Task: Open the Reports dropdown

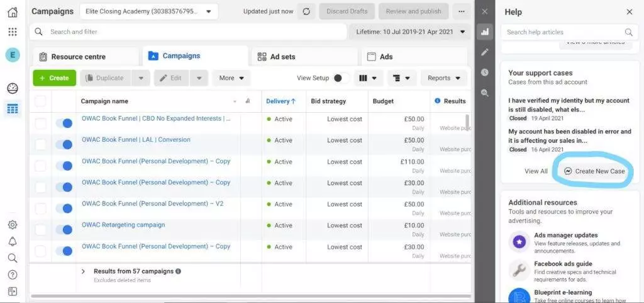Action: 445,78
